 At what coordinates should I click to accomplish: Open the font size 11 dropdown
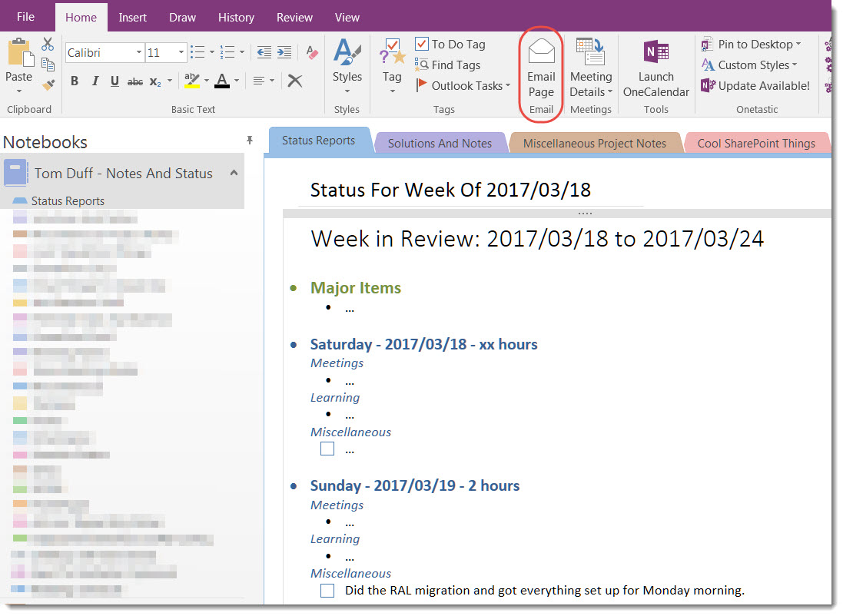click(181, 52)
